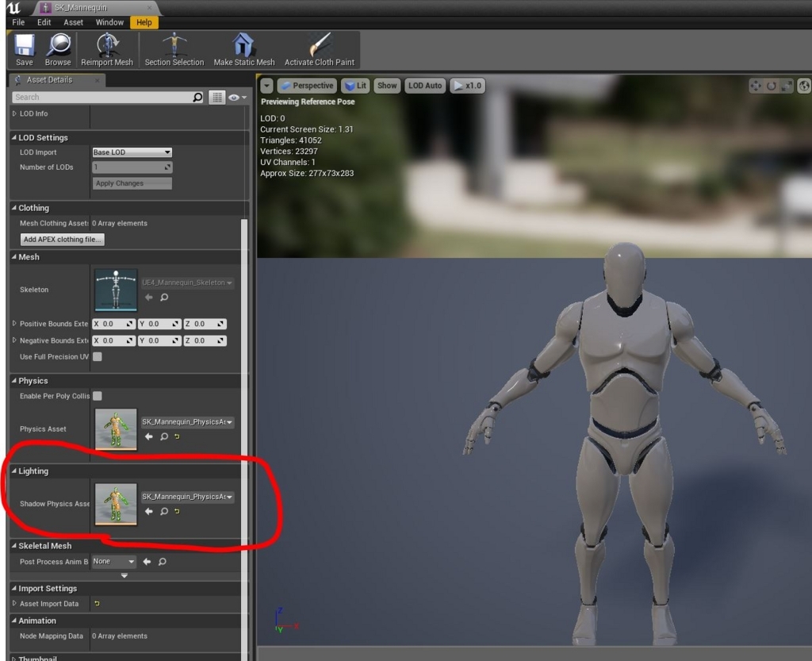Click the Apply Changes button
The width and height of the screenshot is (812, 661).
pyautogui.click(x=132, y=183)
